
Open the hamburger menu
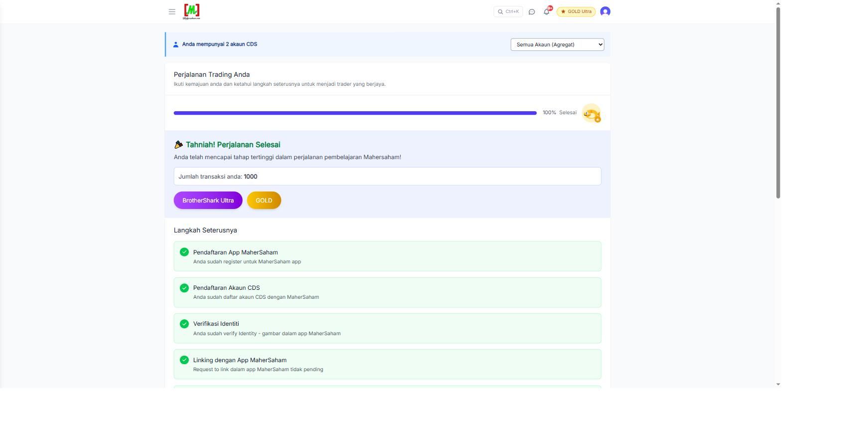coord(172,11)
